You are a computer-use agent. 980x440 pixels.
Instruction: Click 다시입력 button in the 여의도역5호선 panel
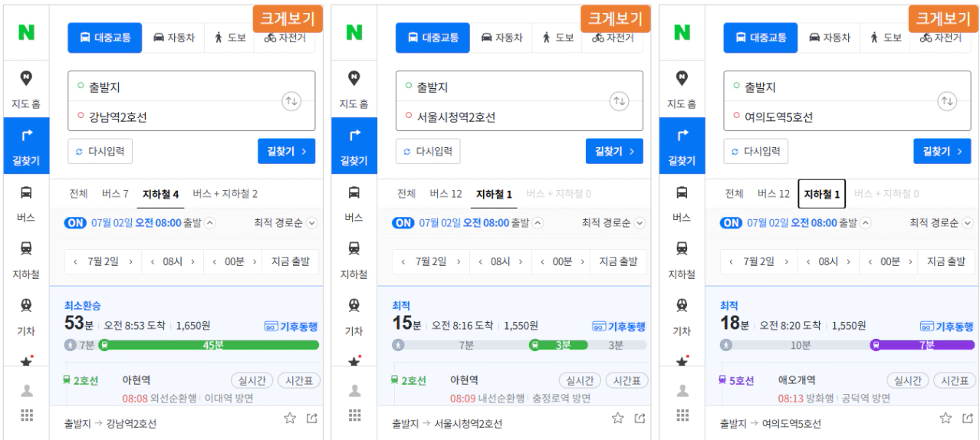coord(756,151)
